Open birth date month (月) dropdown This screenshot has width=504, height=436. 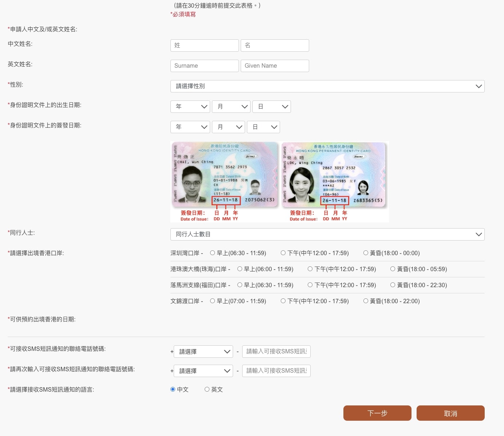231,107
